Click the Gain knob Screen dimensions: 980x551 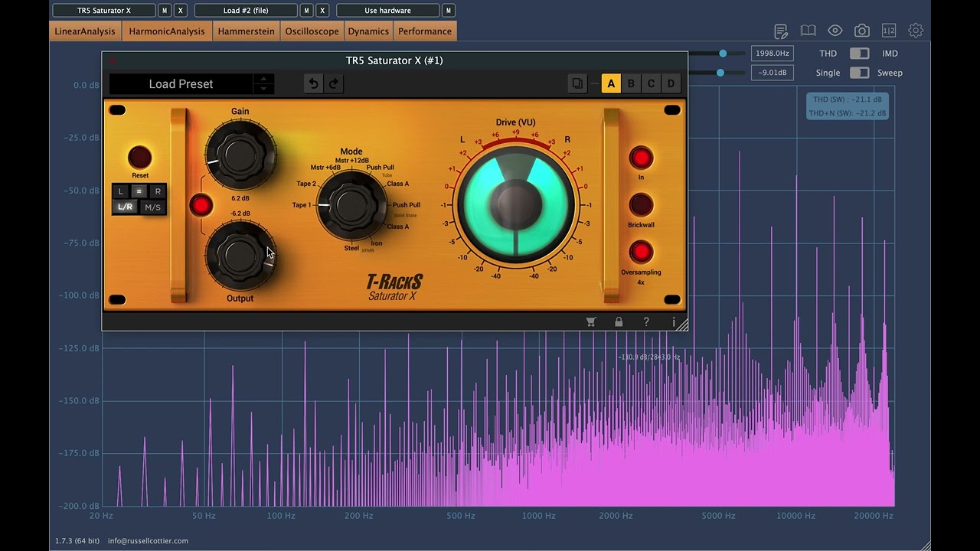[240, 155]
